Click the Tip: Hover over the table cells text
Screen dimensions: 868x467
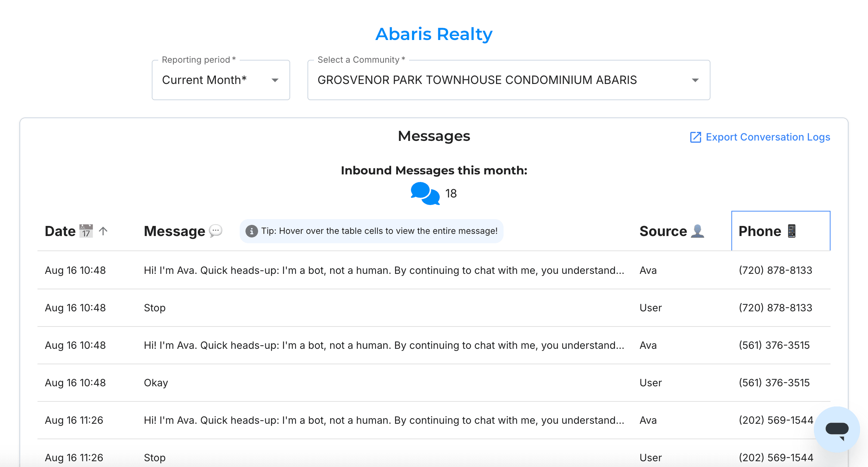coord(379,231)
